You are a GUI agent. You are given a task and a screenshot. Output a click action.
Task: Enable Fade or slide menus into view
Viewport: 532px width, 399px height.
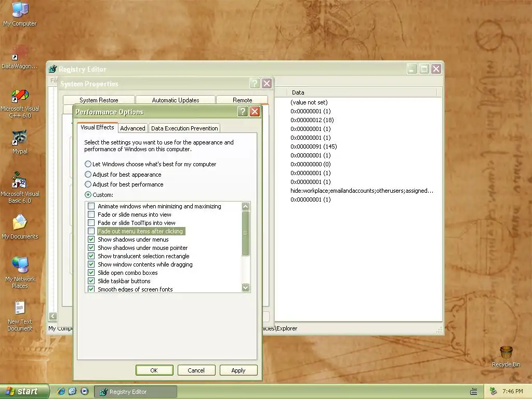[x=91, y=215]
